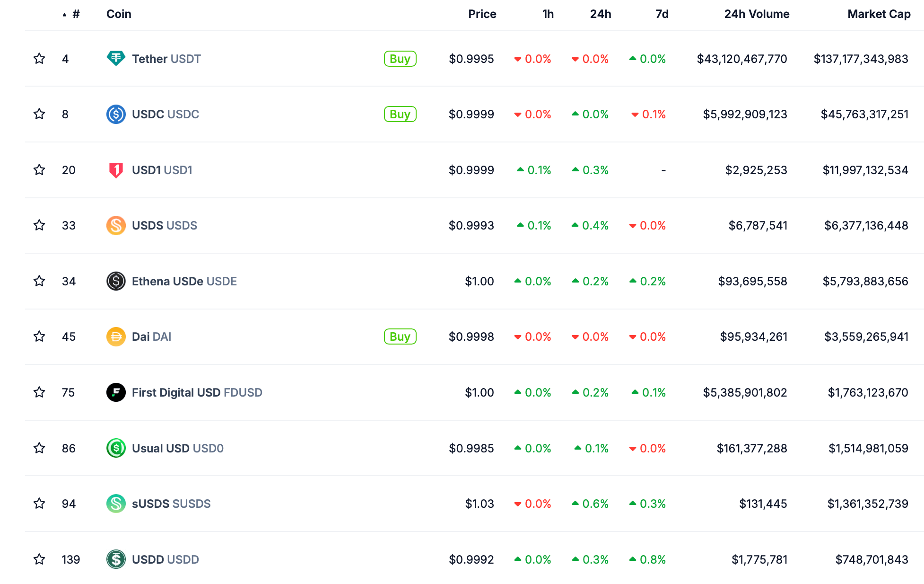924x584 pixels.
Task: Sort by rank using the # header
Action: click(76, 14)
